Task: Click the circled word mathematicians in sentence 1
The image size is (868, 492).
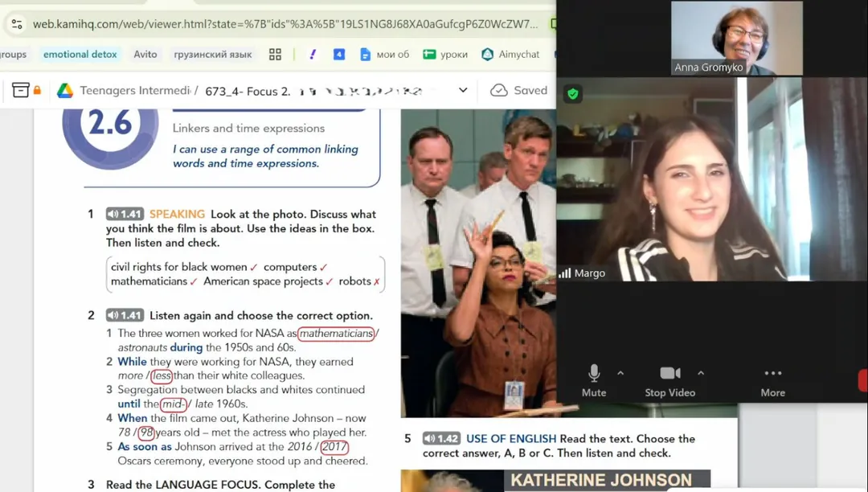Action: tap(336, 334)
